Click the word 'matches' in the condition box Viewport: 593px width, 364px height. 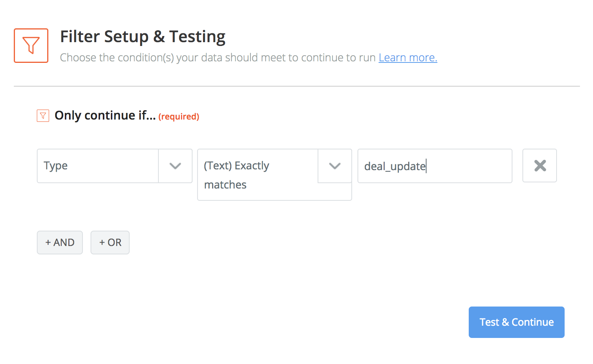click(226, 185)
